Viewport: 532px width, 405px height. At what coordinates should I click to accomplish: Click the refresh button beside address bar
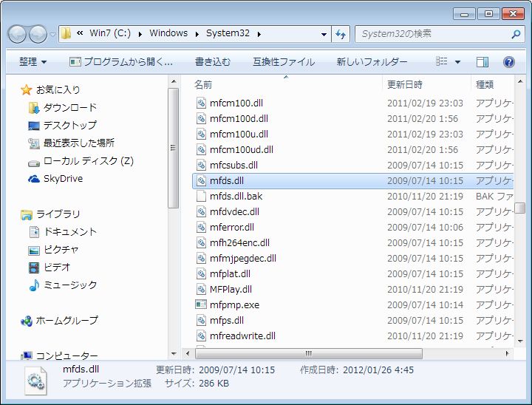pos(341,34)
